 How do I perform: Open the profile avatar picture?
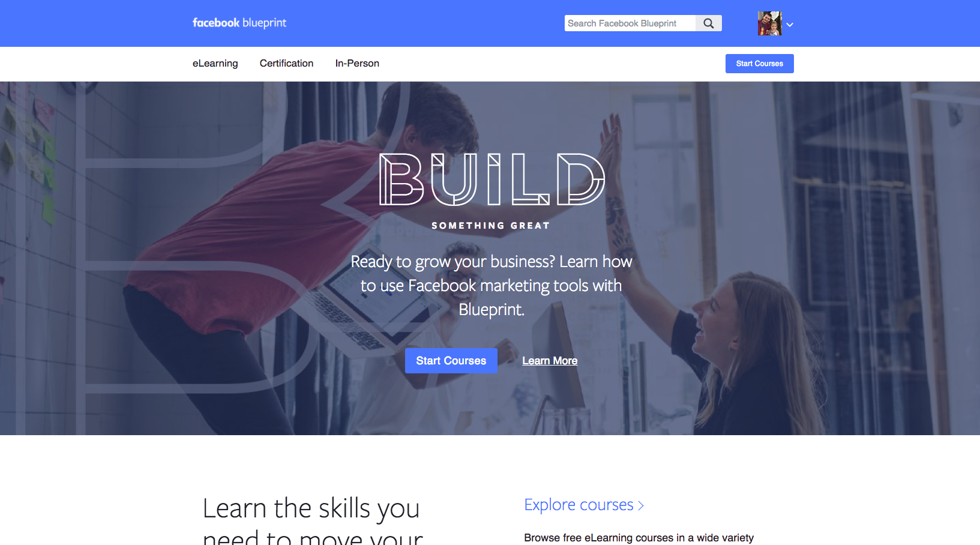pyautogui.click(x=770, y=23)
